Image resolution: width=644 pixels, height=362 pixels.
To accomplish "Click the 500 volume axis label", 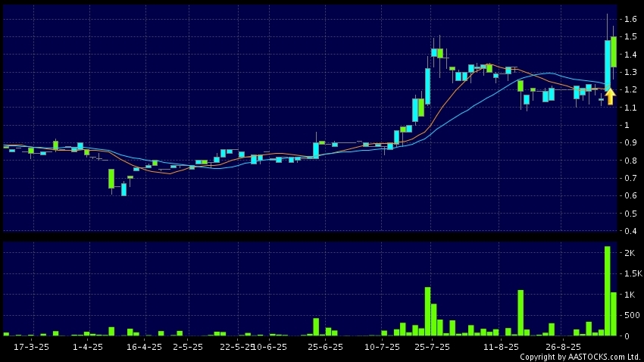I will [632, 315].
